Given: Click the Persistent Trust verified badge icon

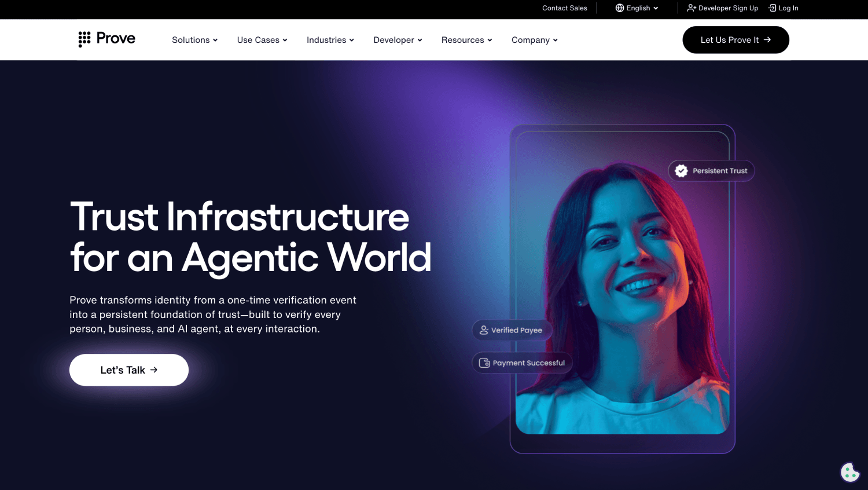Looking at the screenshot, I should tap(681, 171).
